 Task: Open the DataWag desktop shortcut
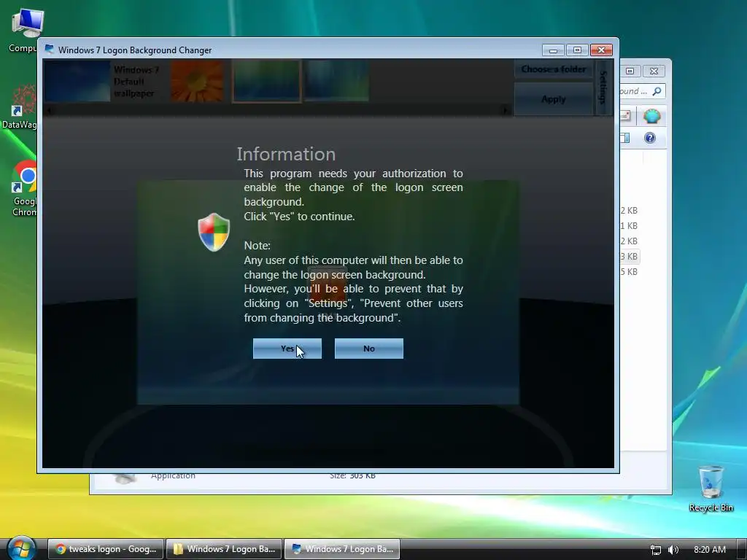pos(20,106)
